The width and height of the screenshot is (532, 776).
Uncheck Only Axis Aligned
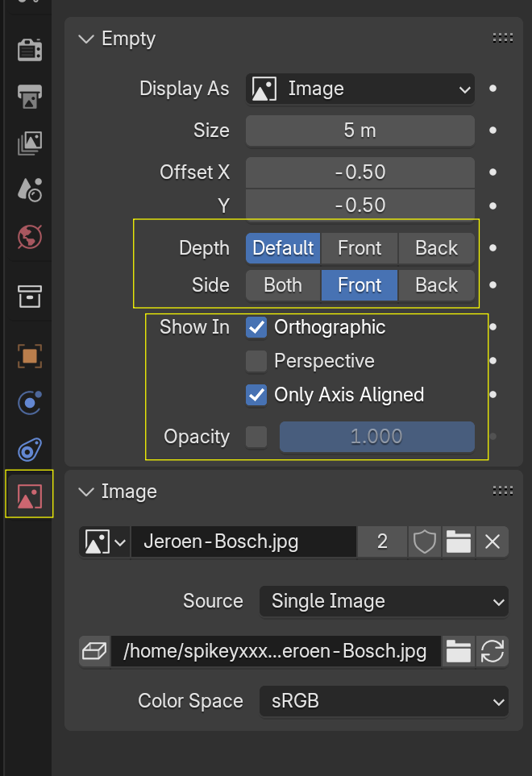pyautogui.click(x=256, y=395)
